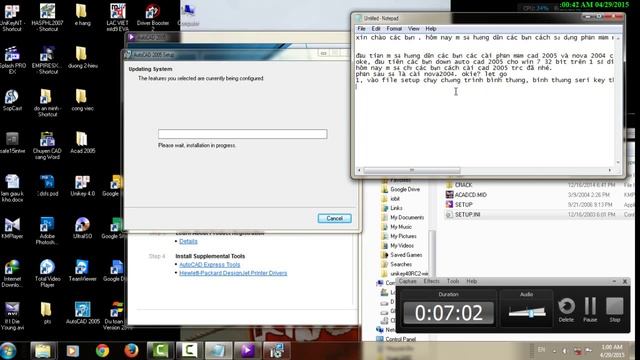Open the Effects menu in recorder
This screenshot has height=360, width=640.
(x=431, y=281)
